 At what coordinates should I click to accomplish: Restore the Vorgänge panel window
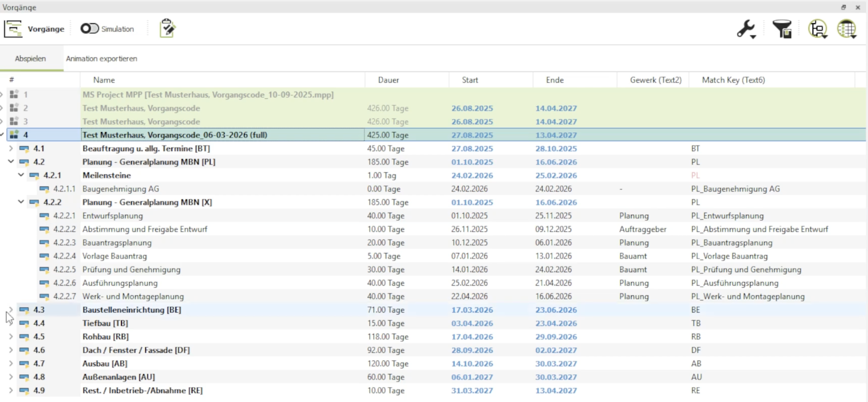(x=843, y=7)
